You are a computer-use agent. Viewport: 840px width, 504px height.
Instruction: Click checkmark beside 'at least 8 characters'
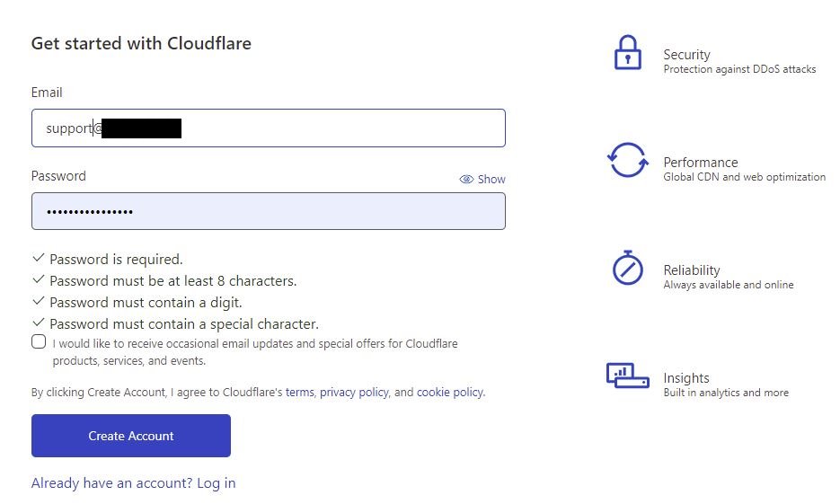38,280
